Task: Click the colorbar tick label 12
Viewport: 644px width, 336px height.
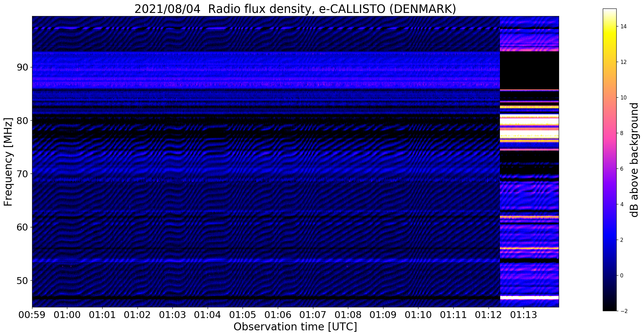Action: pos(623,62)
